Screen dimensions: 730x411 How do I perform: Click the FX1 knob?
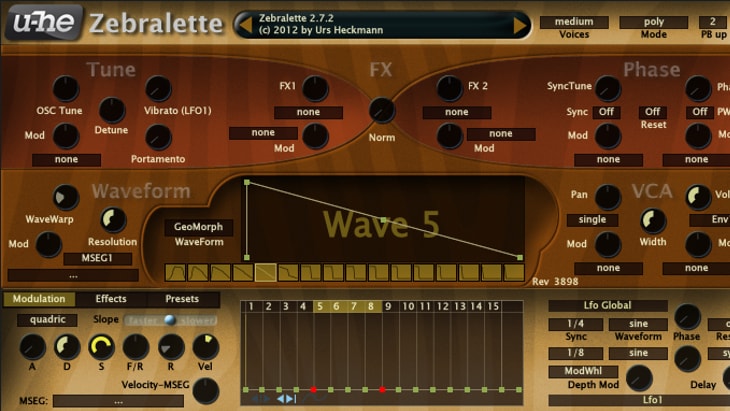(x=315, y=88)
